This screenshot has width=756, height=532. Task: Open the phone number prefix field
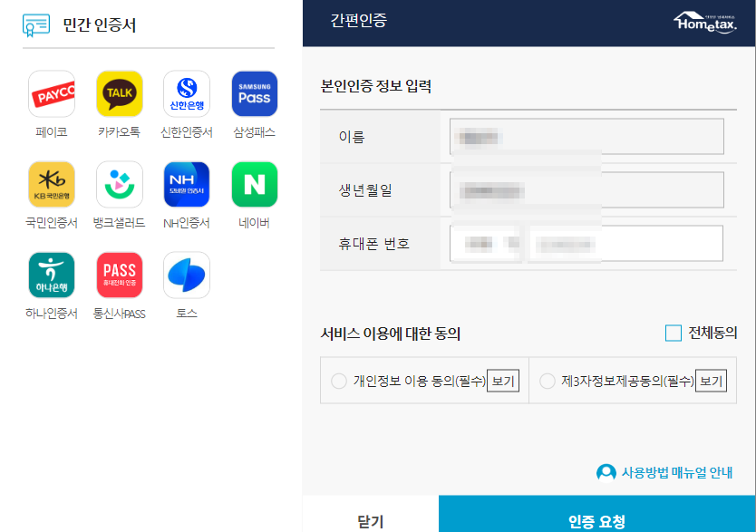487,244
